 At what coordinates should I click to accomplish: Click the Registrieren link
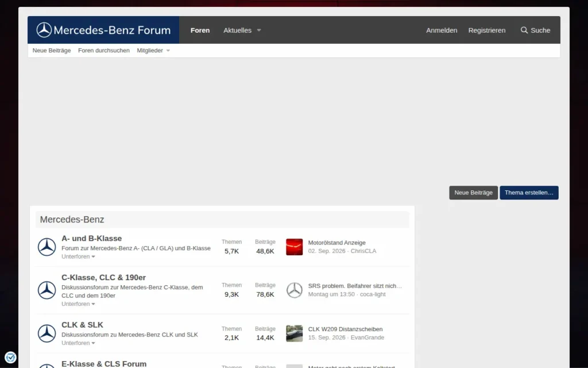pyautogui.click(x=487, y=30)
